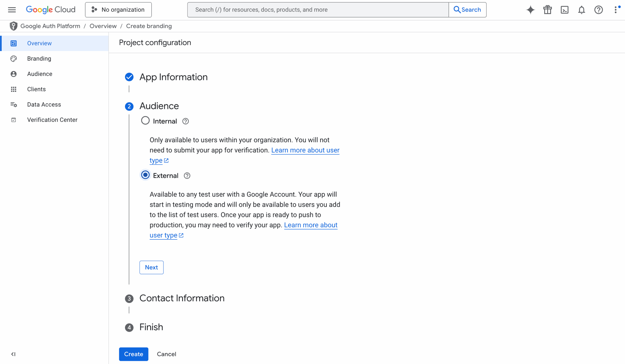The height and width of the screenshot is (364, 625).
Task: Open the help question mark menu
Action: 598,10
